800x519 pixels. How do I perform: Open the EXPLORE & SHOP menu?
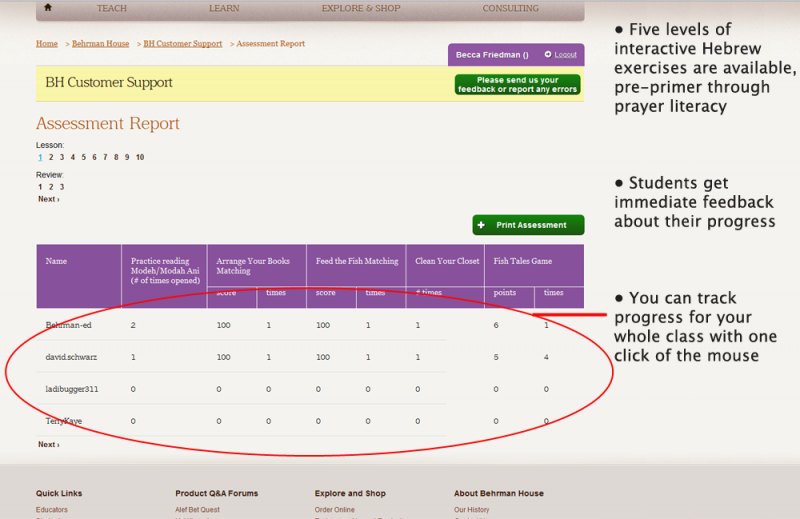[x=361, y=8]
